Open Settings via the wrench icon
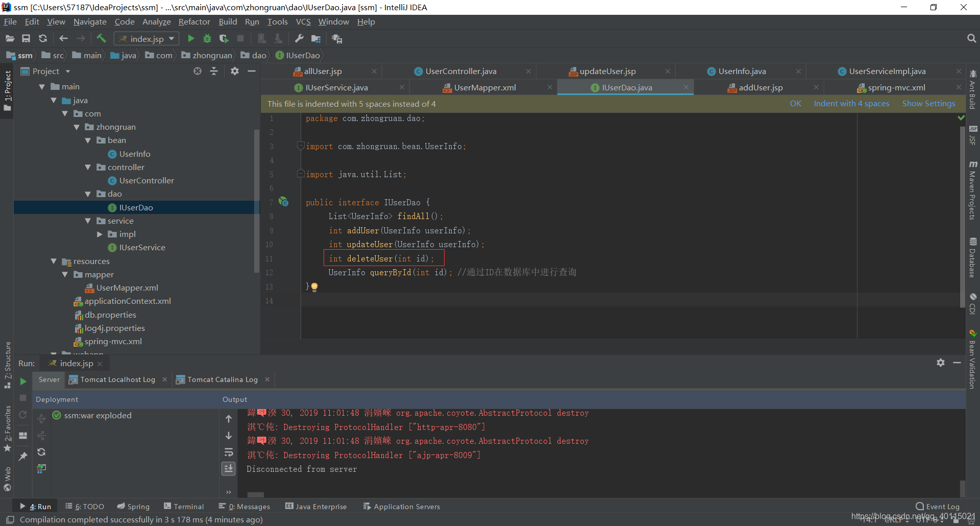 299,38
